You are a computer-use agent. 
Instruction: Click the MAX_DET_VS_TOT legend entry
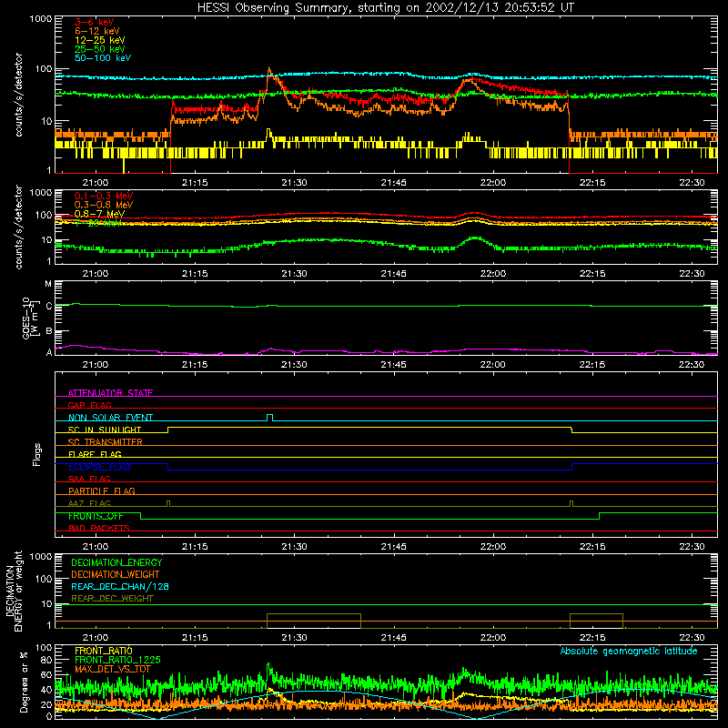pyautogui.click(x=113, y=669)
